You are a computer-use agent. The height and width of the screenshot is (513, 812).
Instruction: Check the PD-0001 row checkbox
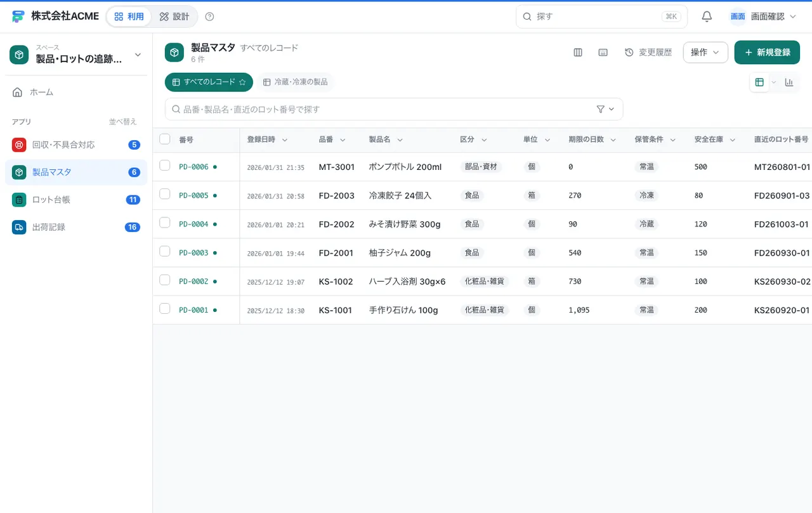[165, 308]
